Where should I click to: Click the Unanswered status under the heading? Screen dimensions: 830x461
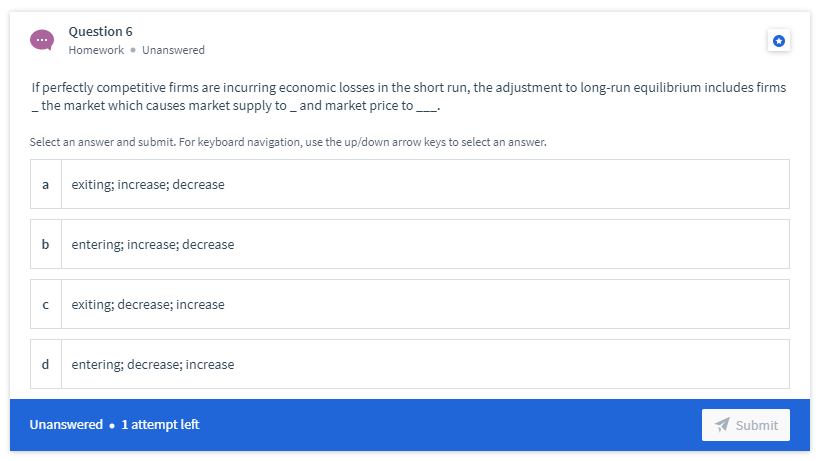[x=173, y=50]
